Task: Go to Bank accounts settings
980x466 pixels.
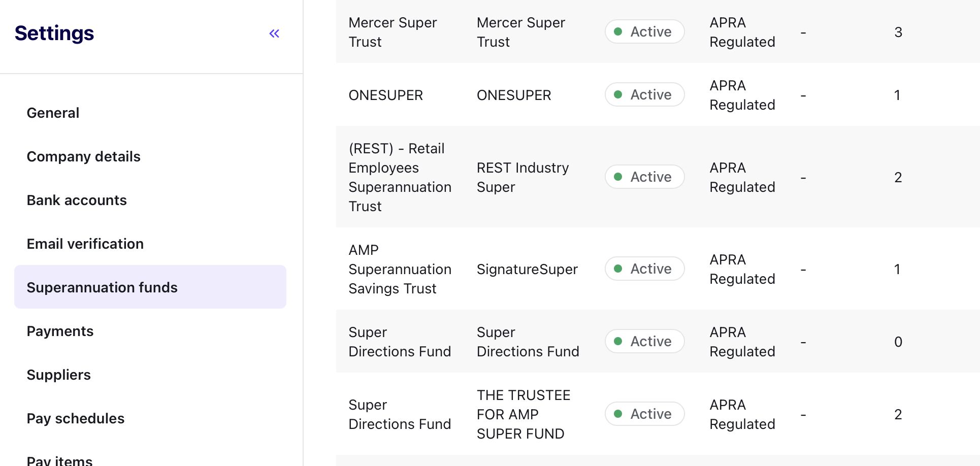Action: click(77, 200)
